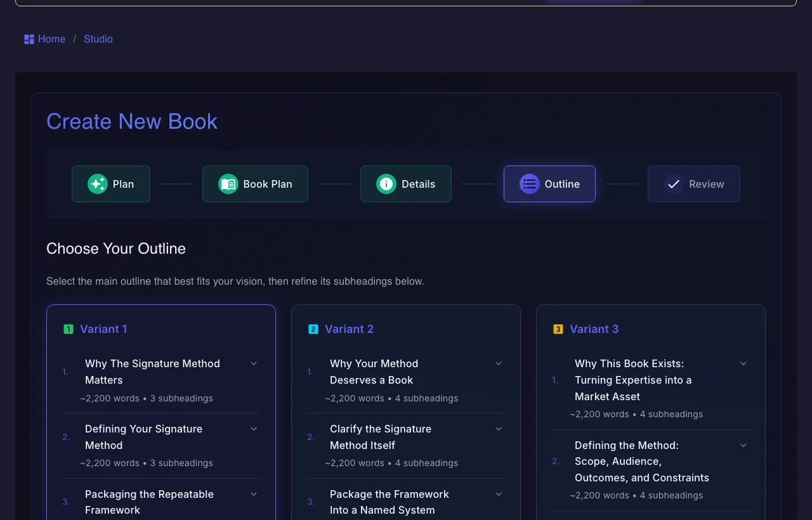
Task: Click 'Why Your Method Deserves a Book' title
Action: 374,372
